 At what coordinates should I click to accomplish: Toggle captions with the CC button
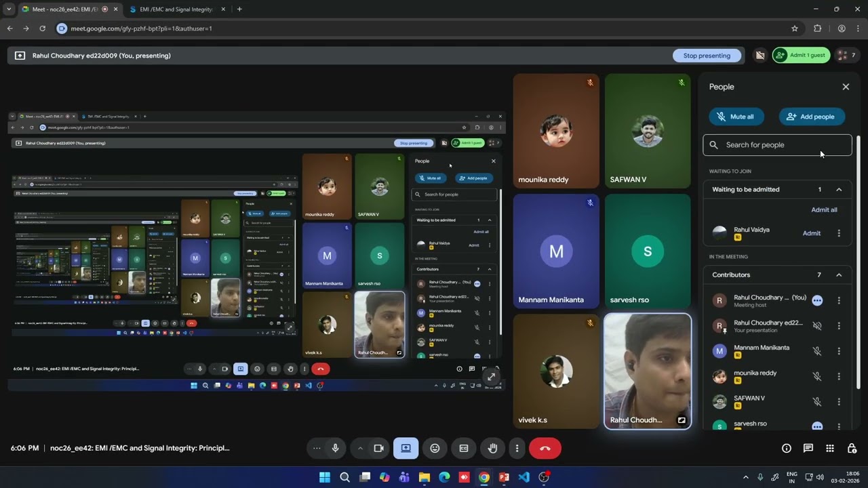click(464, 448)
